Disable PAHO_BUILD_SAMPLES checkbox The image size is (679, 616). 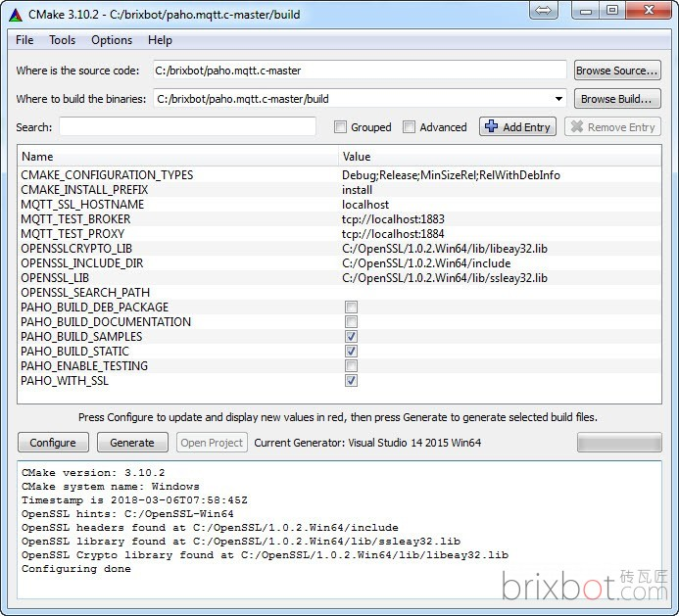coord(351,337)
